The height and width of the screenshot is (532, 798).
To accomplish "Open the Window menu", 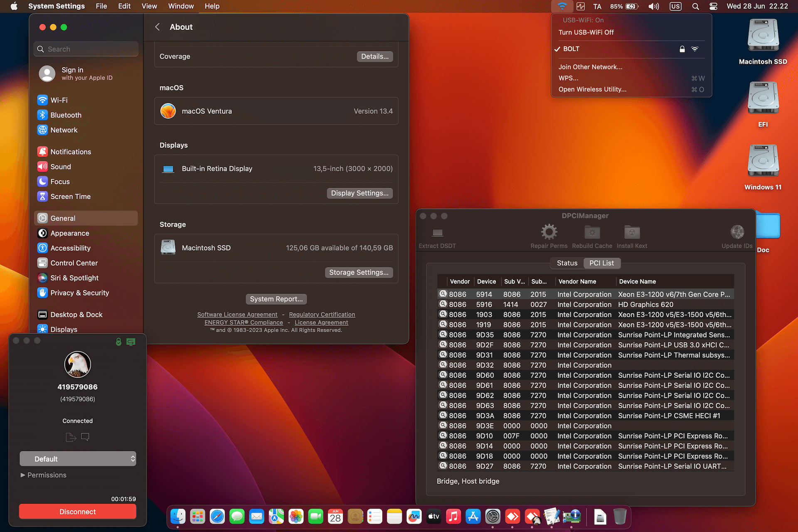I will coord(181,6).
